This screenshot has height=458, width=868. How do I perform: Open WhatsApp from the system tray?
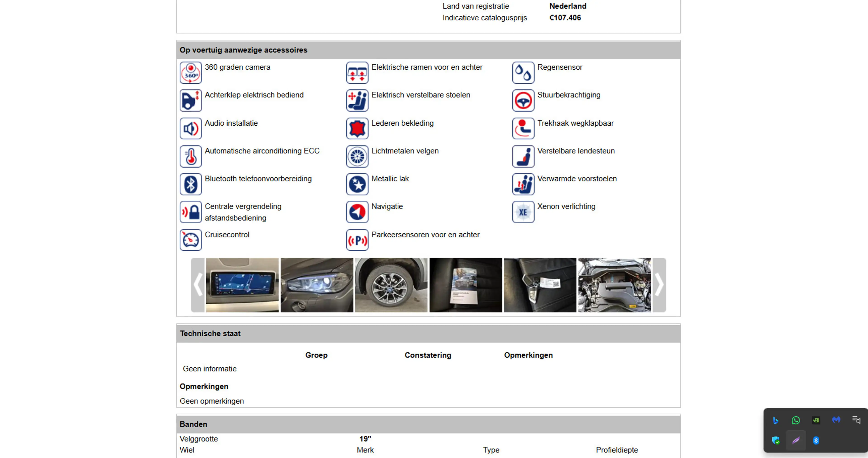[x=796, y=420]
